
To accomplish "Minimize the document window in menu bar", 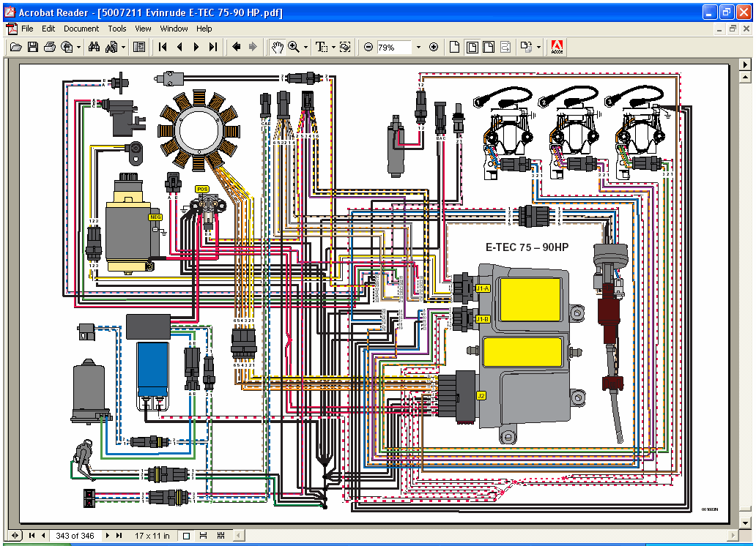I will pyautogui.click(x=719, y=29).
